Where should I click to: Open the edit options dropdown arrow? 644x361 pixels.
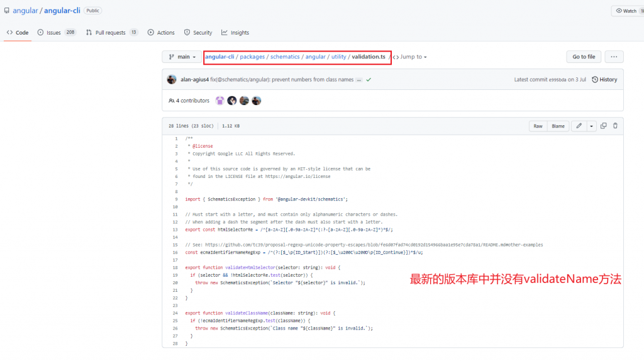tap(591, 126)
